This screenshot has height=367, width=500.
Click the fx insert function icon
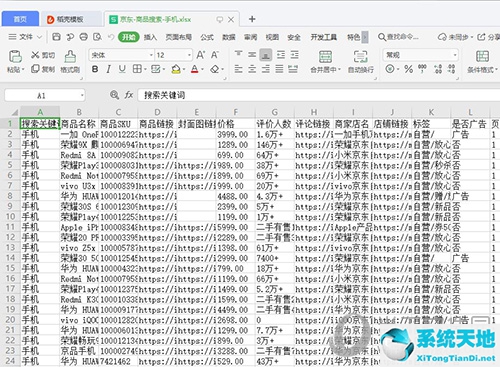(x=129, y=95)
